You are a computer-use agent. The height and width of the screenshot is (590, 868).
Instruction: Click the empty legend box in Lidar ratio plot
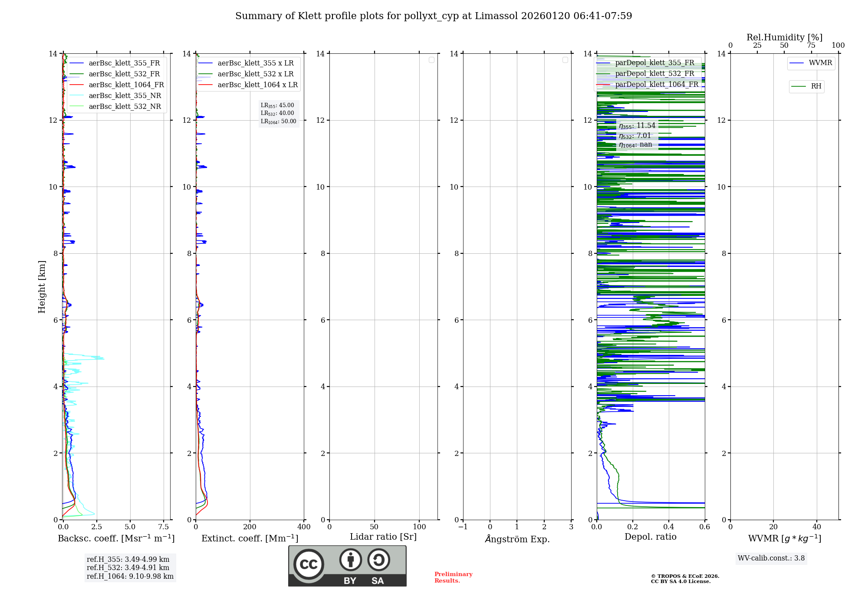pyautogui.click(x=431, y=60)
